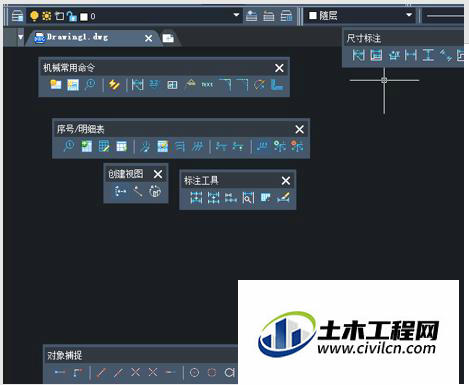Create a new drawing tab

tap(168, 38)
